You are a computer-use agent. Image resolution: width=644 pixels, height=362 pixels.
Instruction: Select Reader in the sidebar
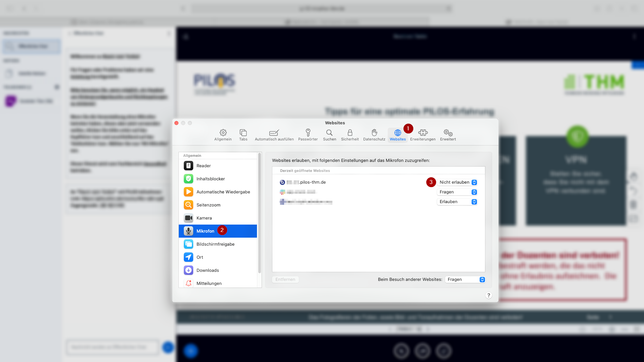point(218,166)
